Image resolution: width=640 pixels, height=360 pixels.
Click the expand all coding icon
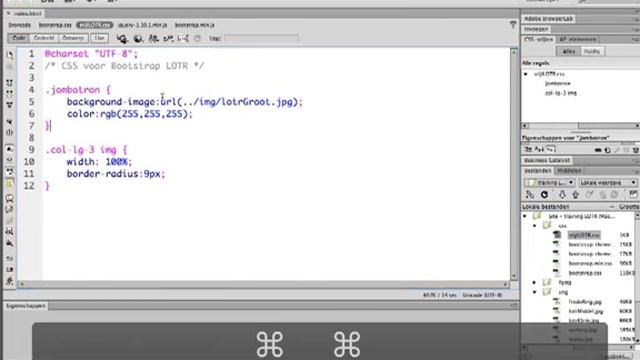(x=10, y=104)
